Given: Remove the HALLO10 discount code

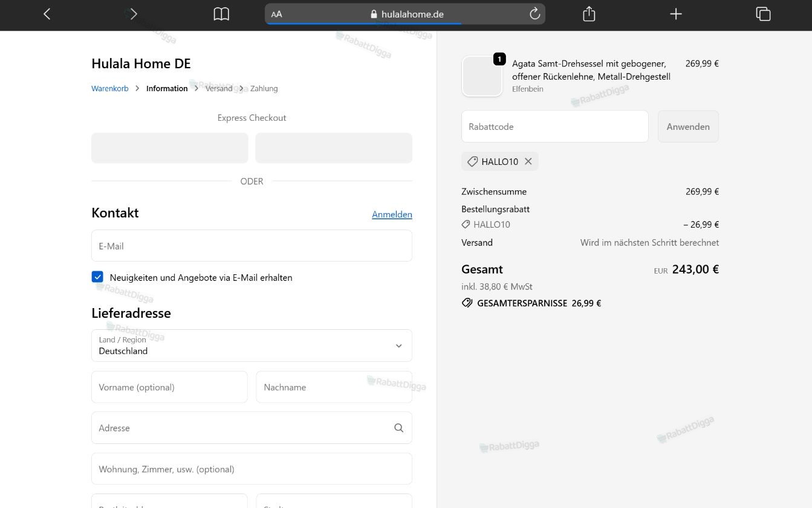Looking at the screenshot, I should 528,161.
